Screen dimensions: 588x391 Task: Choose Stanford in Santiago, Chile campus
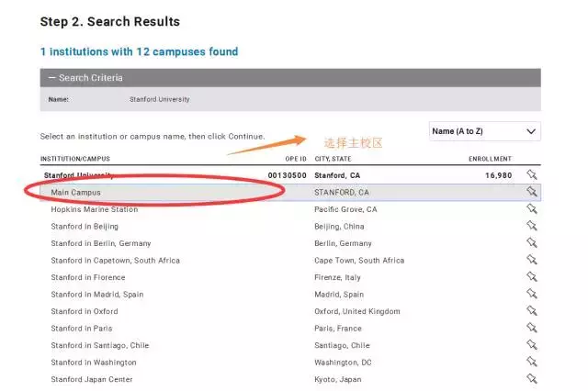click(x=99, y=346)
